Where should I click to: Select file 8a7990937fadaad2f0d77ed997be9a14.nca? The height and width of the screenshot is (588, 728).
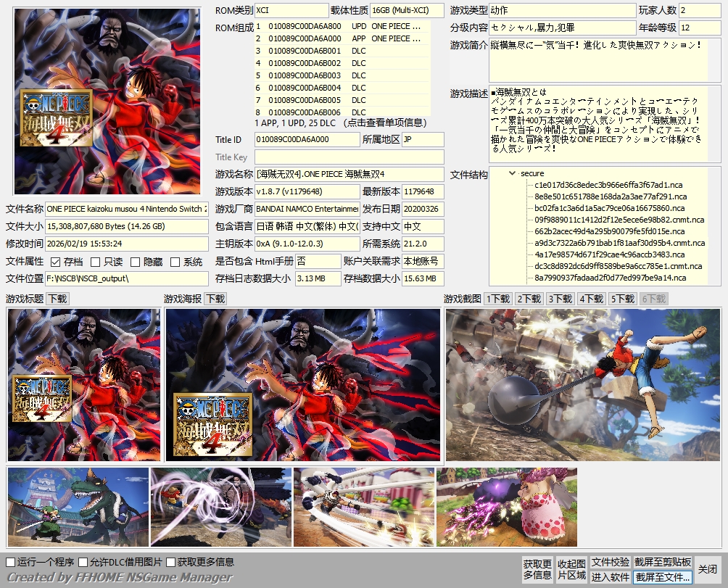[610, 278]
